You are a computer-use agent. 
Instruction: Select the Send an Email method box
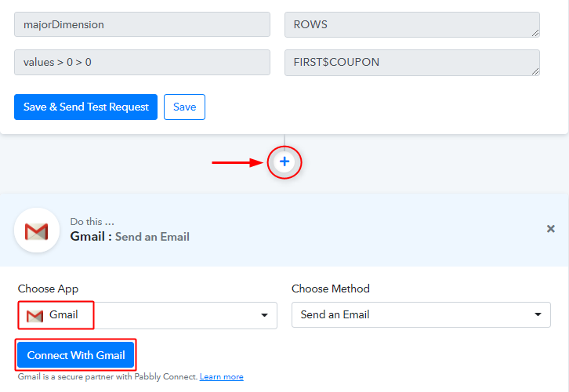[x=408, y=315]
